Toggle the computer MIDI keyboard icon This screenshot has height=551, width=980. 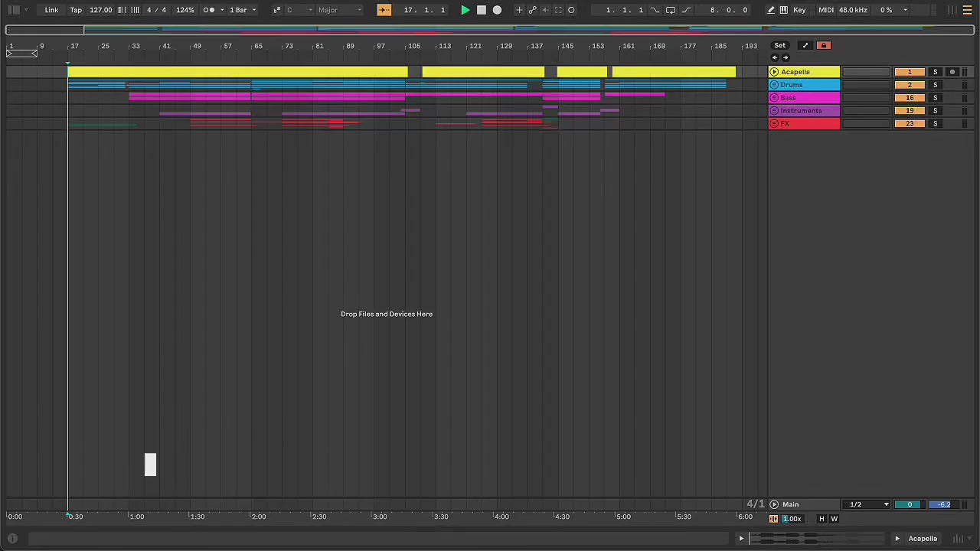pyautogui.click(x=783, y=10)
